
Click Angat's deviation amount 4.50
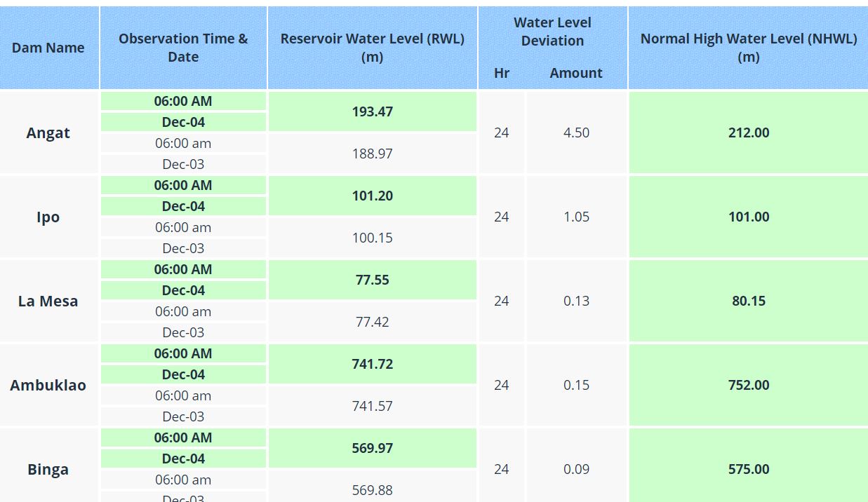point(576,133)
